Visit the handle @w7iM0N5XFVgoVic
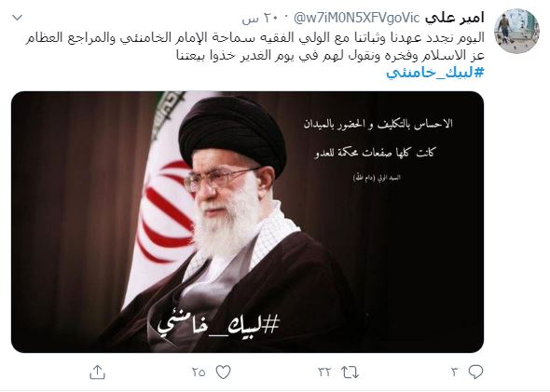Image resolution: width=550 pixels, height=392 pixels. click(356, 18)
